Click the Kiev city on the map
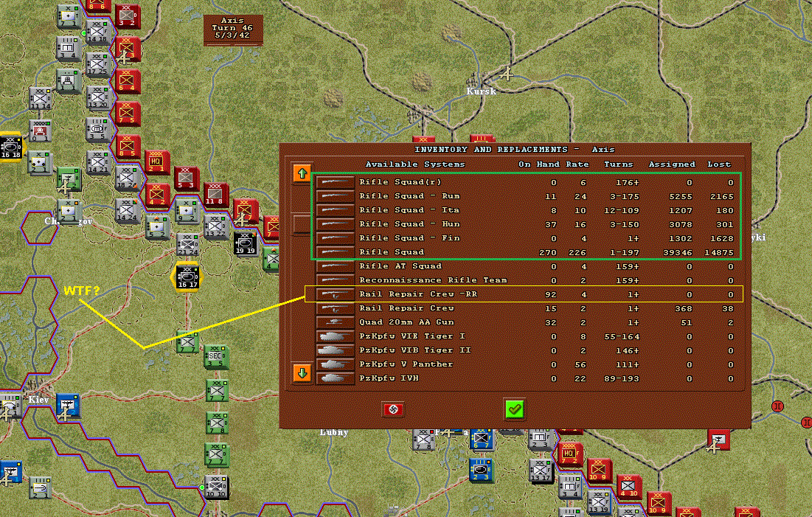 [38, 400]
